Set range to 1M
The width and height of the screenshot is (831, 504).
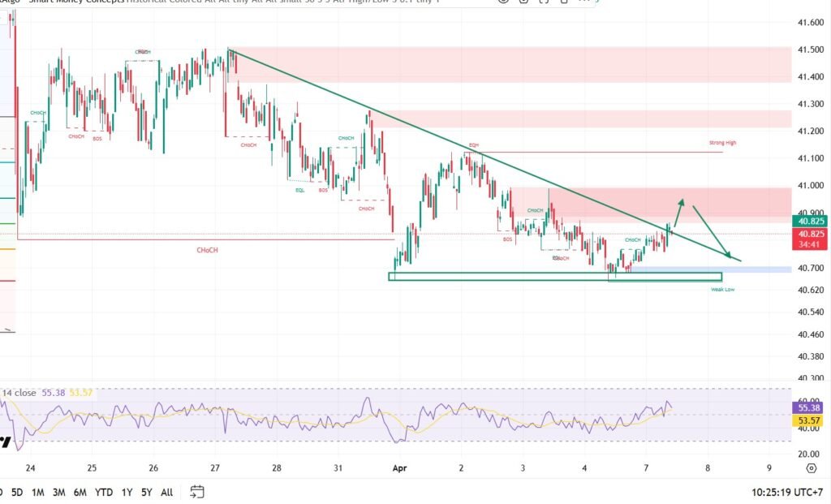point(37,493)
